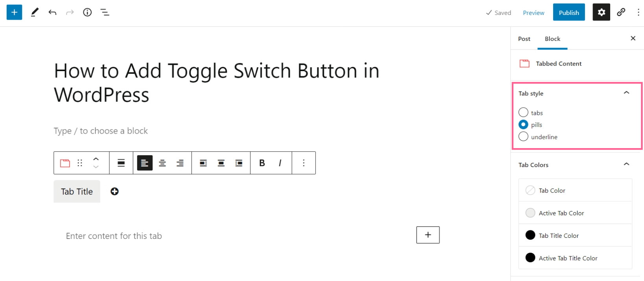Undo the last change

coord(52,12)
